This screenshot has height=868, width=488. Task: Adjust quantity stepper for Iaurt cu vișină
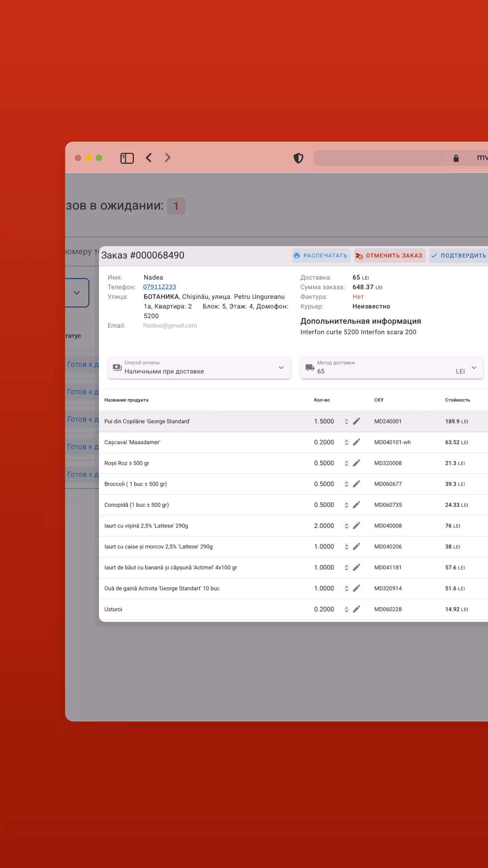pos(346,526)
